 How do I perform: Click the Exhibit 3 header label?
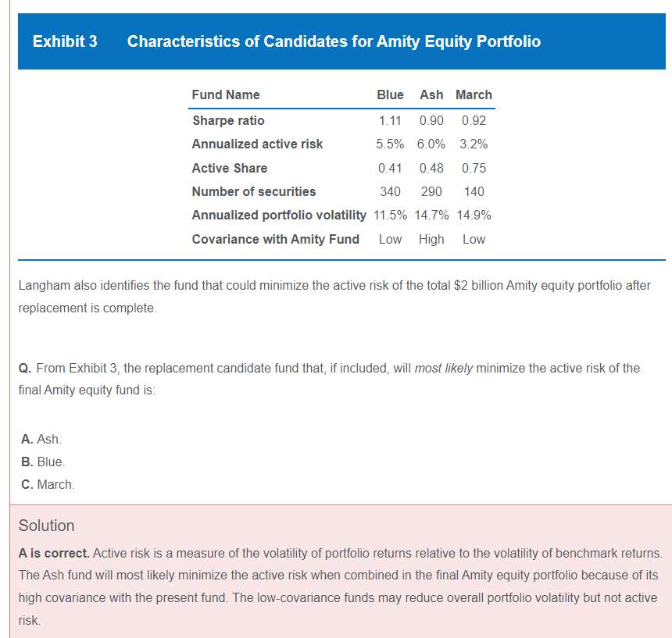pos(65,41)
